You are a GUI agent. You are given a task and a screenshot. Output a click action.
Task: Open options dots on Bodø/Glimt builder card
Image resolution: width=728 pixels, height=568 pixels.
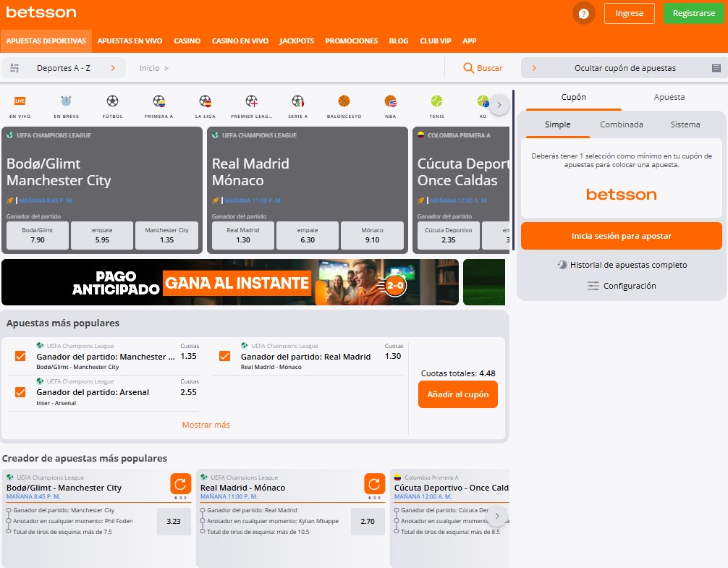click(x=181, y=498)
